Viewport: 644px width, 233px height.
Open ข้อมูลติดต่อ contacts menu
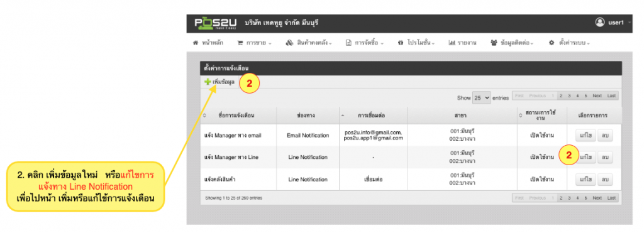click(512, 43)
